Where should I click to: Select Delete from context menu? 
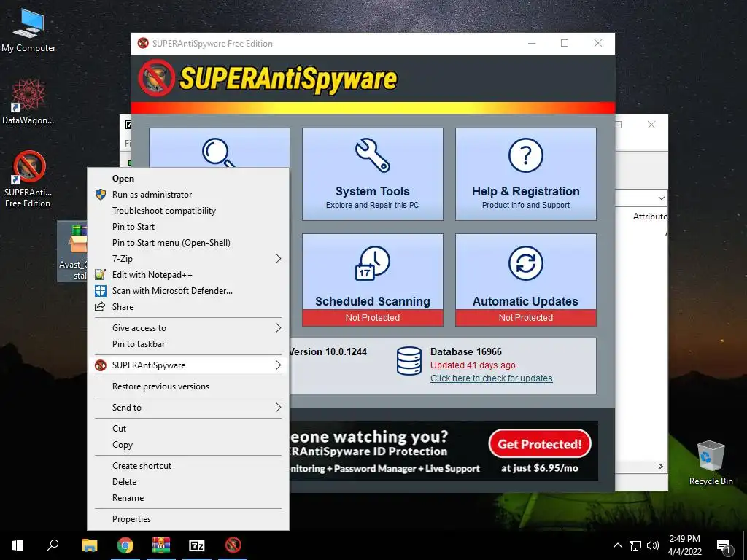coord(187,482)
